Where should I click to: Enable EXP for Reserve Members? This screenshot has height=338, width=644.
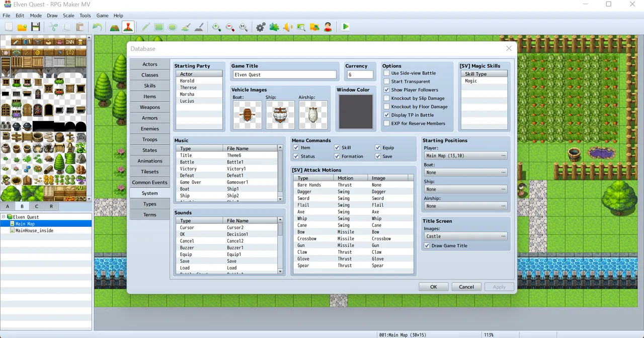click(386, 123)
